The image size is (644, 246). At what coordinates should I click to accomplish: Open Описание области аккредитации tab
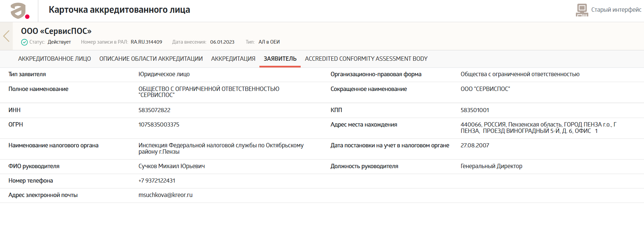point(151,59)
